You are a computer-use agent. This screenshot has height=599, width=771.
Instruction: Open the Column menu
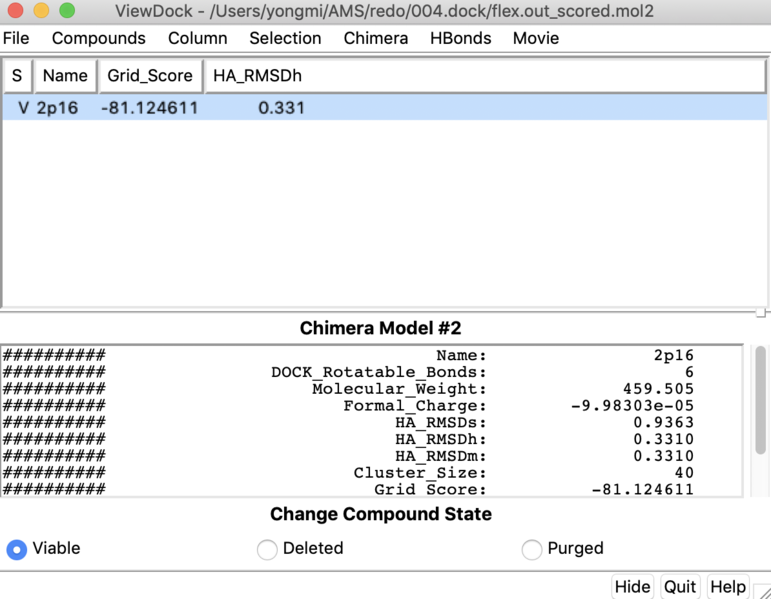197,38
